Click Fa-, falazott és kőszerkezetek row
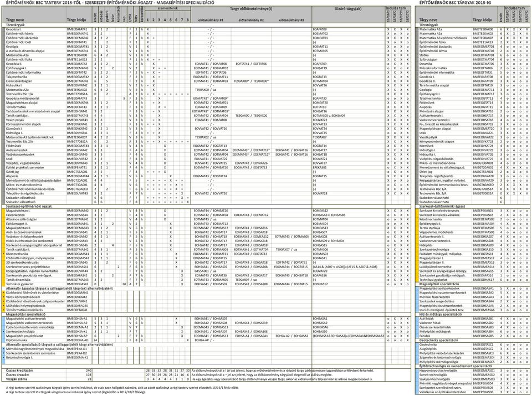Image resolution: width=532 pixels, height=396 pixels. (439, 125)
